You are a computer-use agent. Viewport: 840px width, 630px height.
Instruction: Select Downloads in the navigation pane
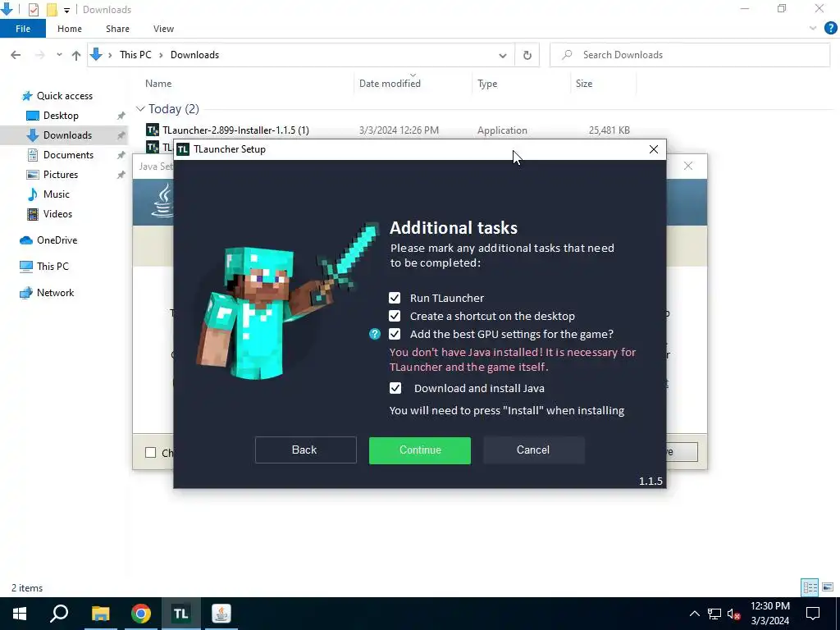[67, 135]
